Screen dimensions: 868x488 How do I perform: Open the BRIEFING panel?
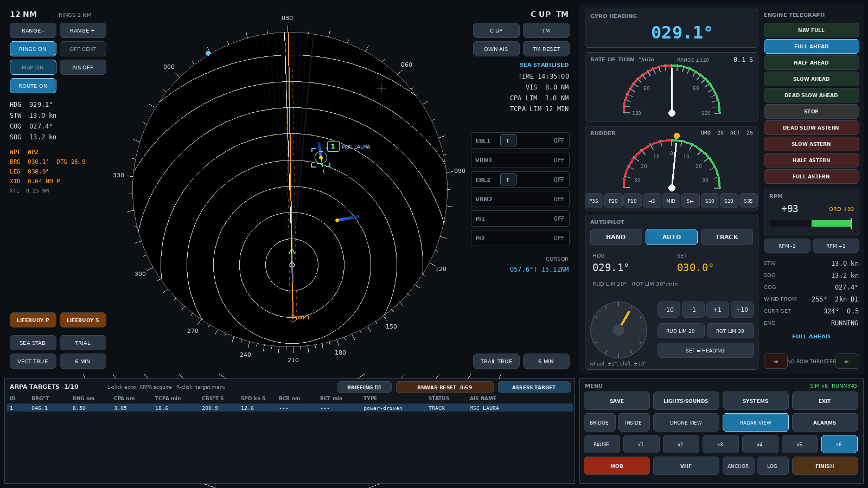pos(364,387)
